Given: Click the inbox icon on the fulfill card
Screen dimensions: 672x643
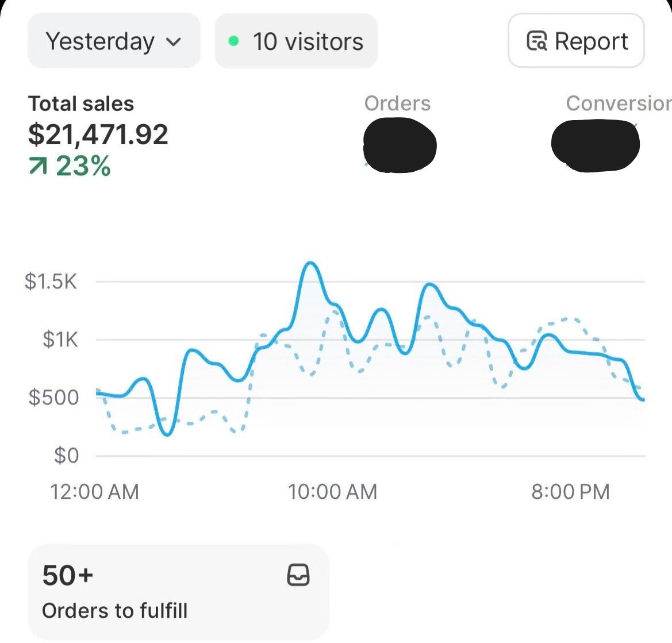Looking at the screenshot, I should click(x=298, y=575).
